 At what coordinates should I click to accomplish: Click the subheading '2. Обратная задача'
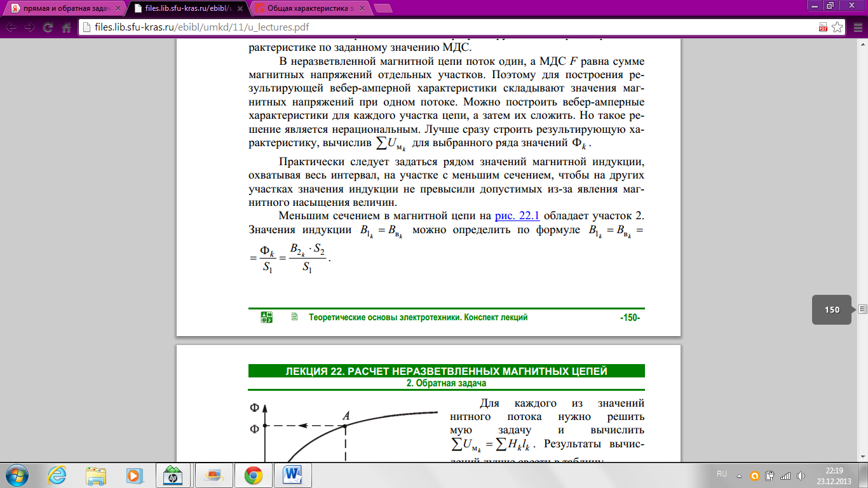(446, 383)
